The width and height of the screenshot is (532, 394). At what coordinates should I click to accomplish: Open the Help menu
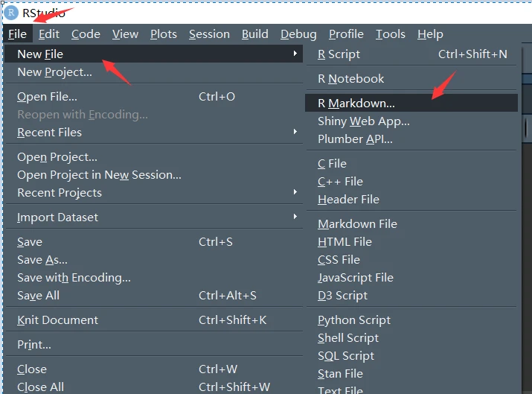[x=430, y=34]
